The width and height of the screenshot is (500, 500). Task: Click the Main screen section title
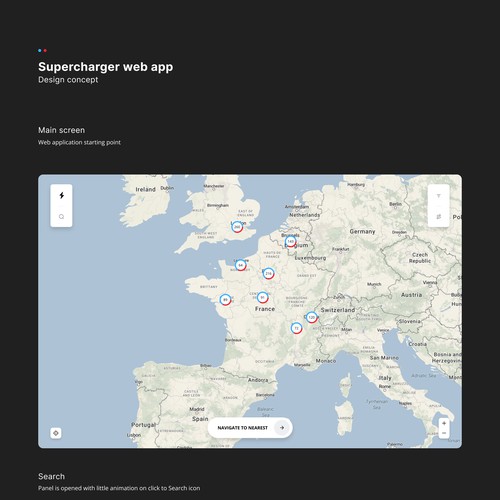pos(62,130)
